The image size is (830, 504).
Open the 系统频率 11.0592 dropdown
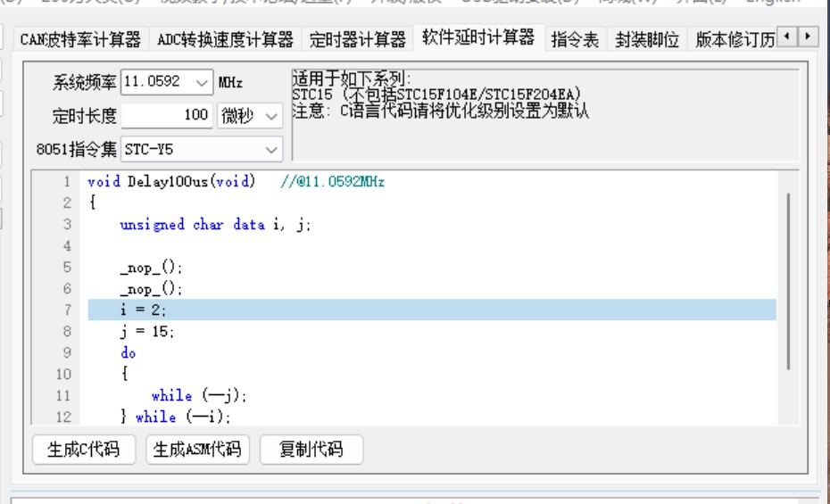click(167, 82)
